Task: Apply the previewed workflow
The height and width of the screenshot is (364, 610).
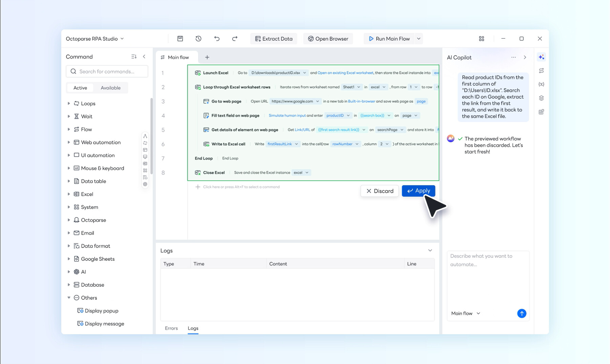Action: [x=418, y=191]
